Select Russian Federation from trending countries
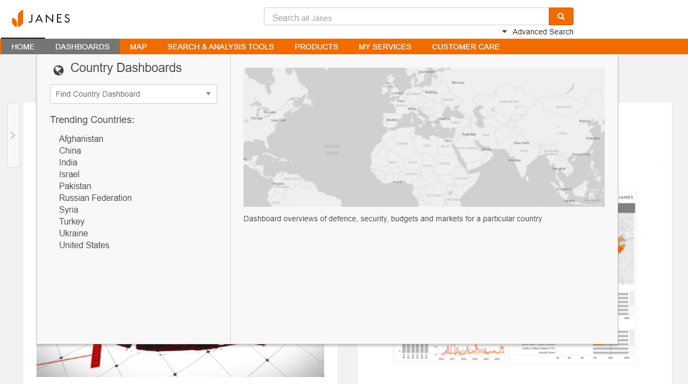688x384 pixels. point(95,198)
